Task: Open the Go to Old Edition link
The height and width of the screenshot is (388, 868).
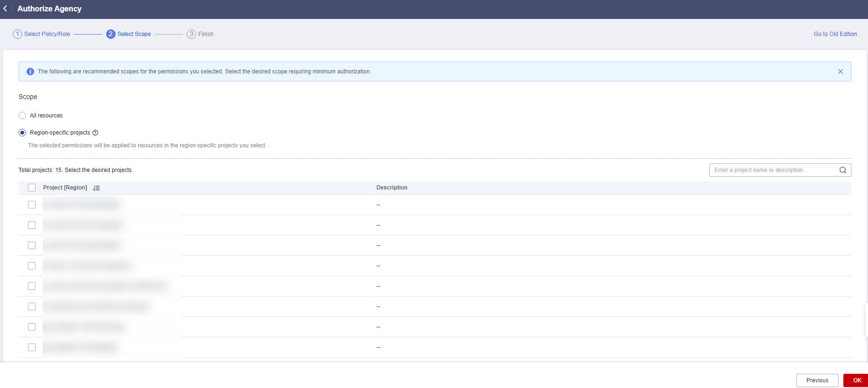Action: pos(835,34)
